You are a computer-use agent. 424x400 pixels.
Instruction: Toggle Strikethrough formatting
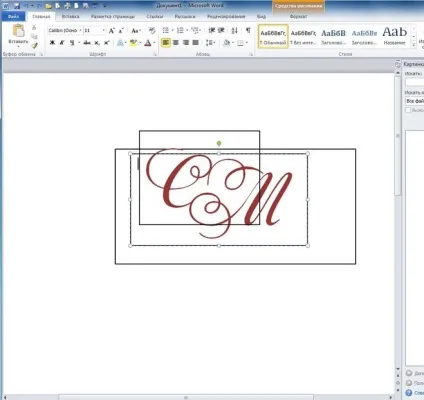87,43
